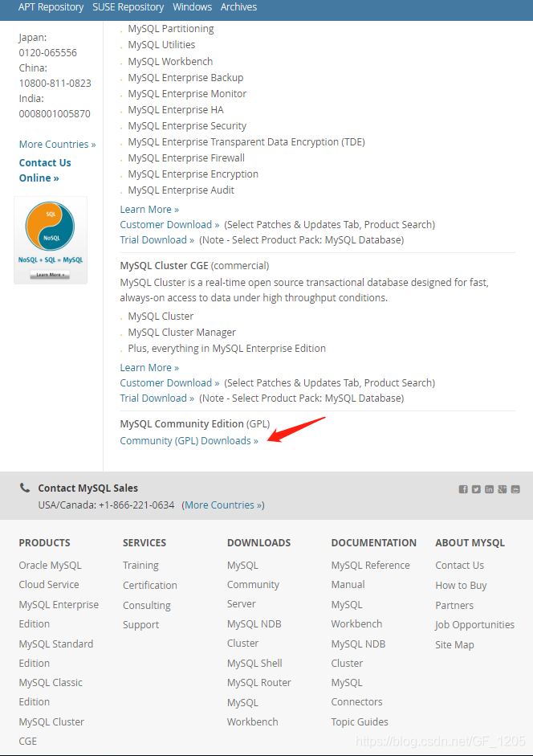Screen dimensions: 533x756
Task: Switch to the SUSE Repository tab
Action: (128, 7)
